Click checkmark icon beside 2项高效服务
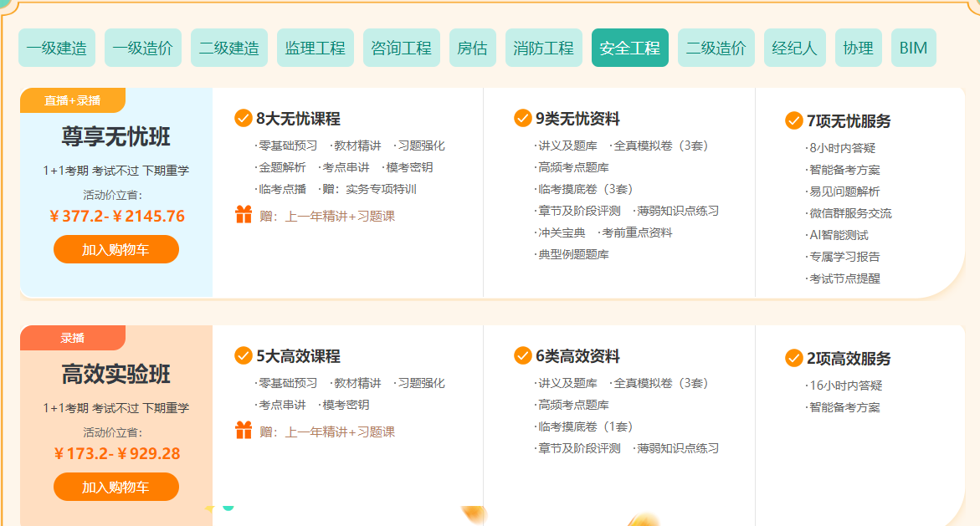 click(794, 359)
